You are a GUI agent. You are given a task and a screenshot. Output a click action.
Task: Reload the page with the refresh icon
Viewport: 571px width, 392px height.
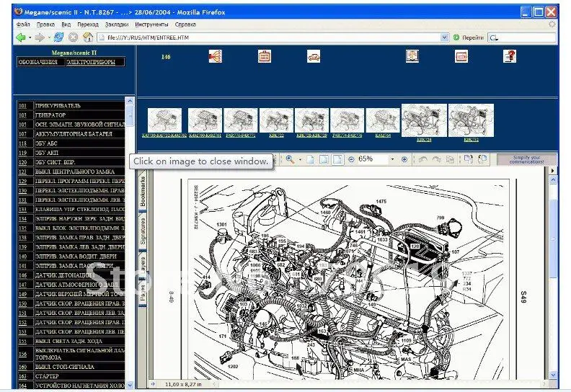pyautogui.click(x=58, y=37)
